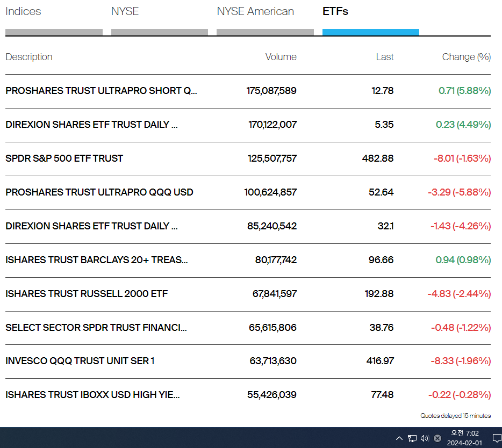Click the volume speaker tray icon
Viewport: 502px width, 448px height.
point(425,438)
